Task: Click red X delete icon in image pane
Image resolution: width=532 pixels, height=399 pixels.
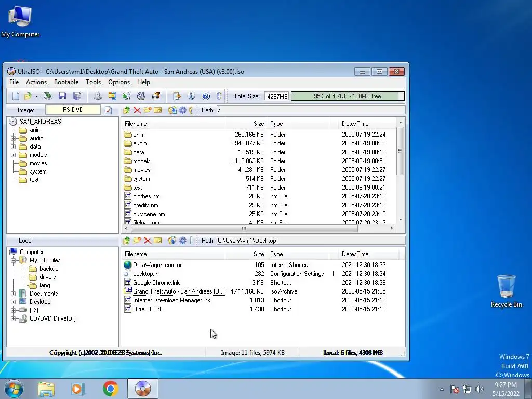Action: click(137, 110)
